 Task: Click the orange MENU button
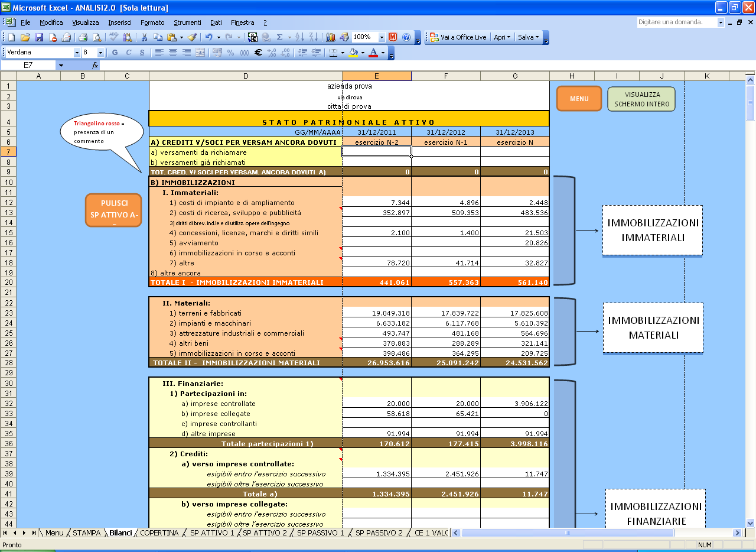point(579,99)
